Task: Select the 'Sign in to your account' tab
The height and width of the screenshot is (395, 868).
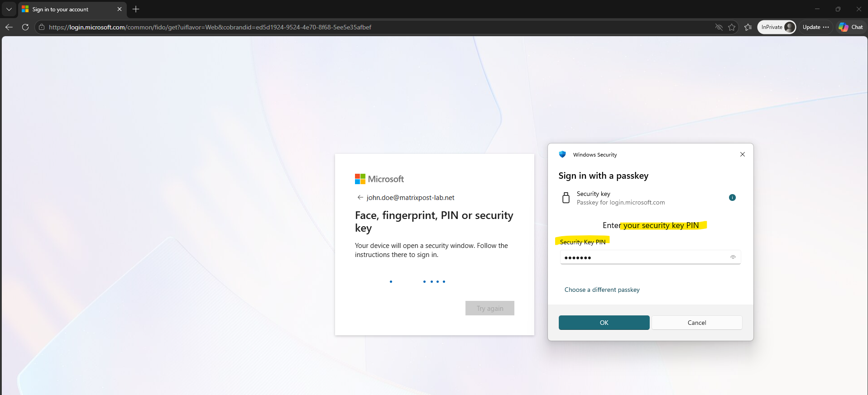Action: tap(72, 9)
